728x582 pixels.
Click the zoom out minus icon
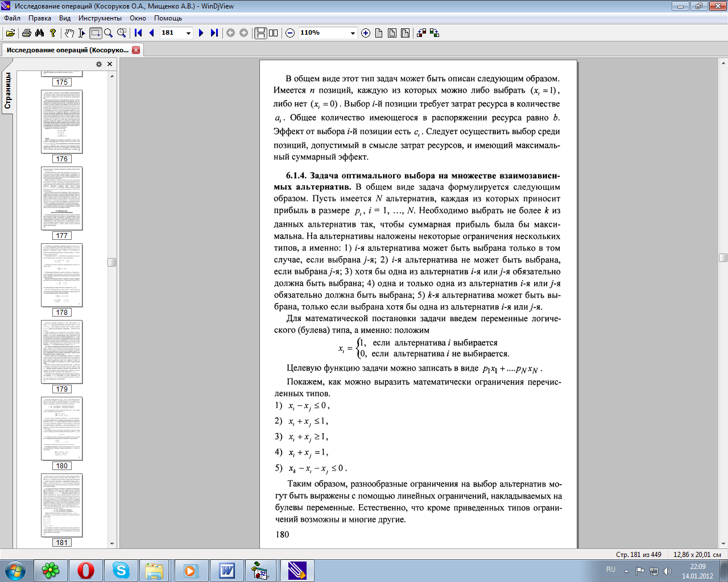[x=290, y=33]
